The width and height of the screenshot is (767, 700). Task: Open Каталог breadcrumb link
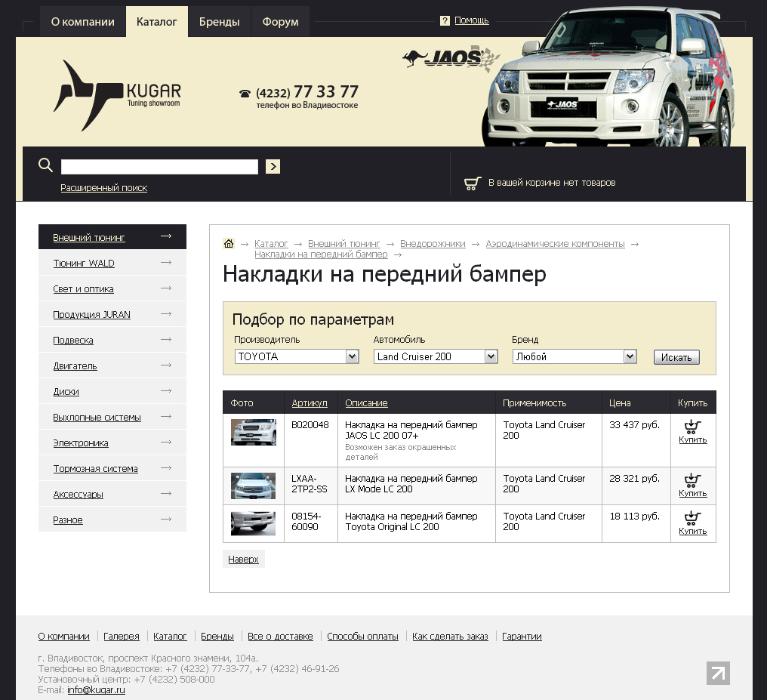click(271, 244)
